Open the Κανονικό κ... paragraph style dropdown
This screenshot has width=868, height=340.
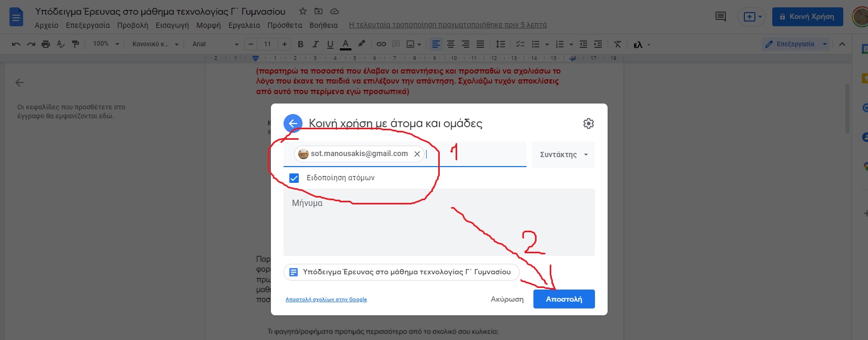(155, 44)
